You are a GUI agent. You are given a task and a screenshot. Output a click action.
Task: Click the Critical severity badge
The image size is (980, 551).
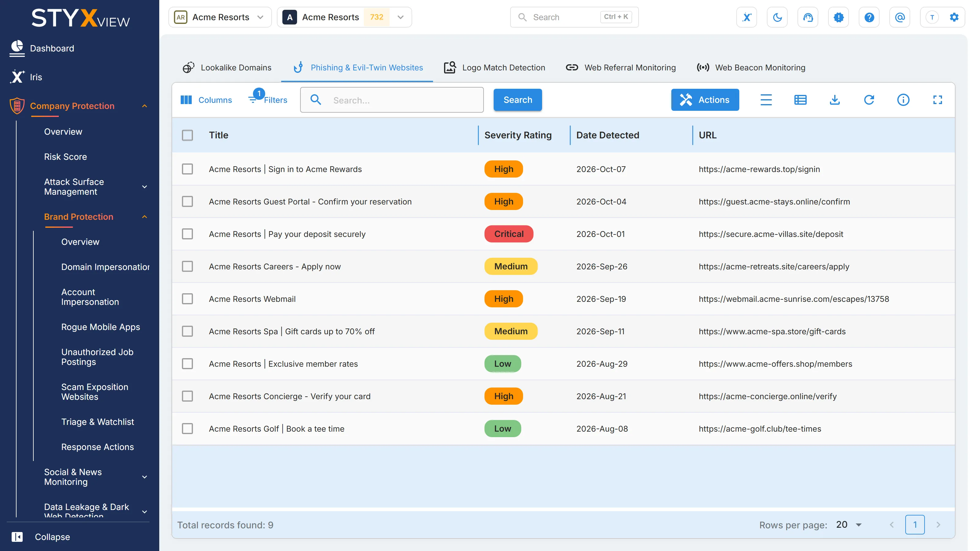point(509,234)
